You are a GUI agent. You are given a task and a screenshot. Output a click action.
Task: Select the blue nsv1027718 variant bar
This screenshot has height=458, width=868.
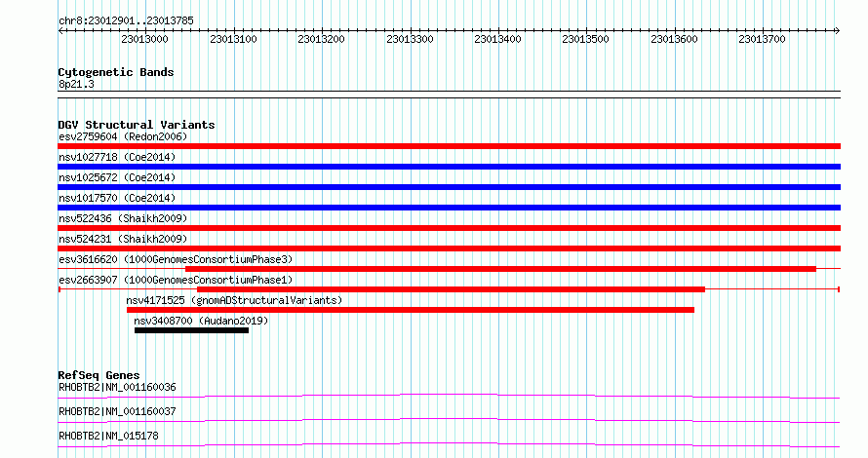click(449, 167)
